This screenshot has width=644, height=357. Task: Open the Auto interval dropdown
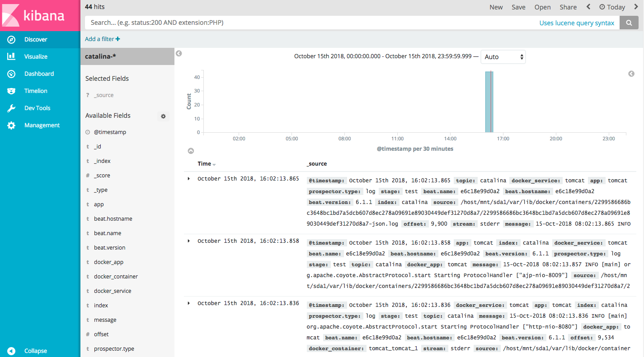[x=503, y=57]
